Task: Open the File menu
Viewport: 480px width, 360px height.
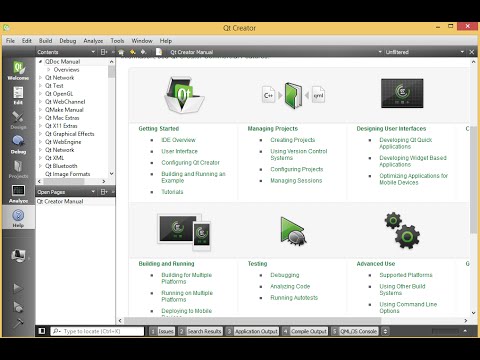Action: [10, 41]
